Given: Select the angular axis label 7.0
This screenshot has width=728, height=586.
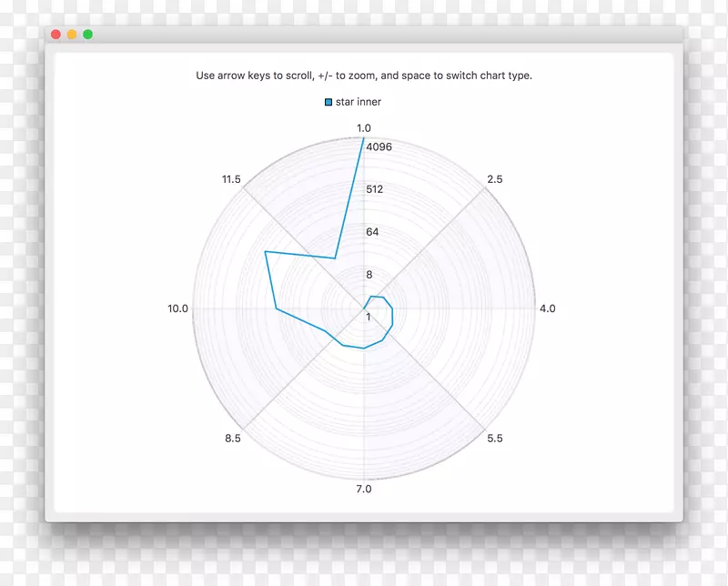Looking at the screenshot, I should tap(363, 490).
